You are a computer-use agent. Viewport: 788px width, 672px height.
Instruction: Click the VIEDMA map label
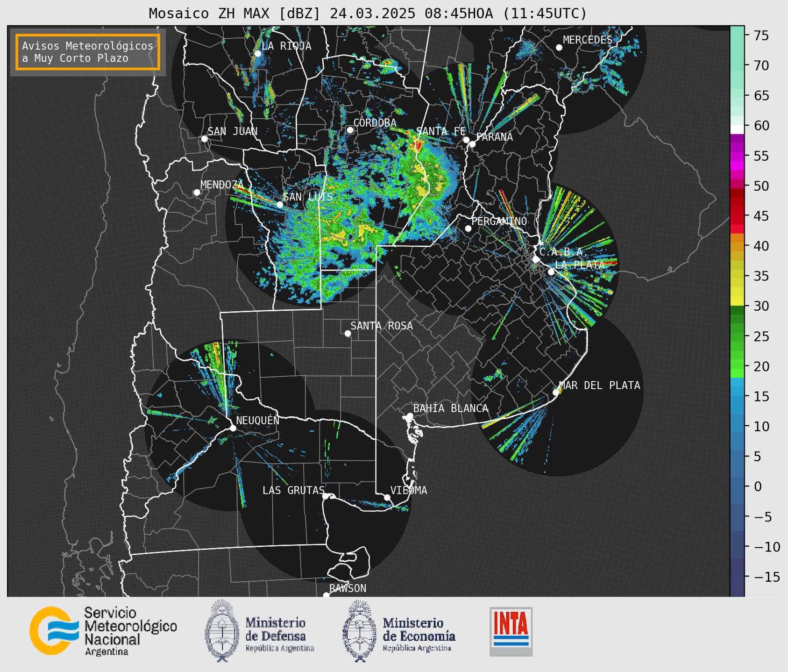(409, 490)
